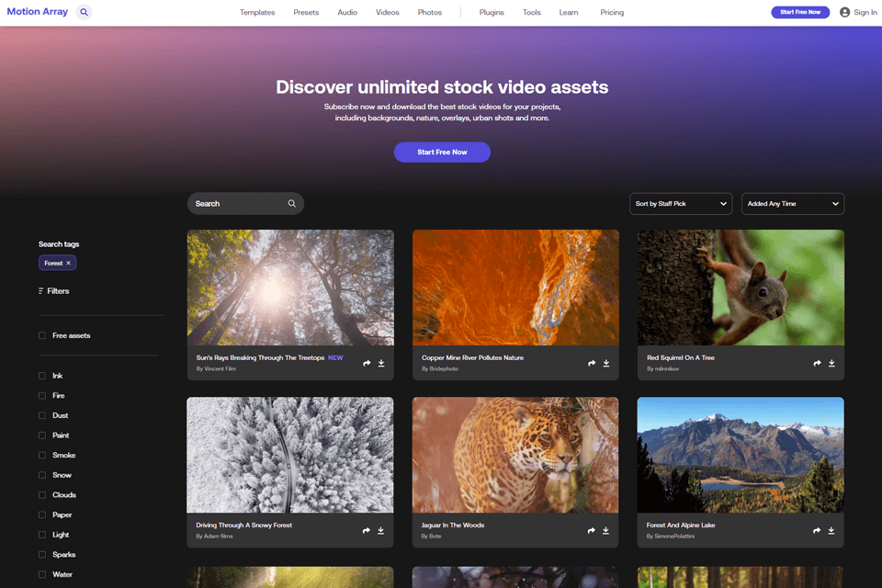Click Tools in the navigation bar
The height and width of the screenshot is (588, 882).
tap(532, 12)
